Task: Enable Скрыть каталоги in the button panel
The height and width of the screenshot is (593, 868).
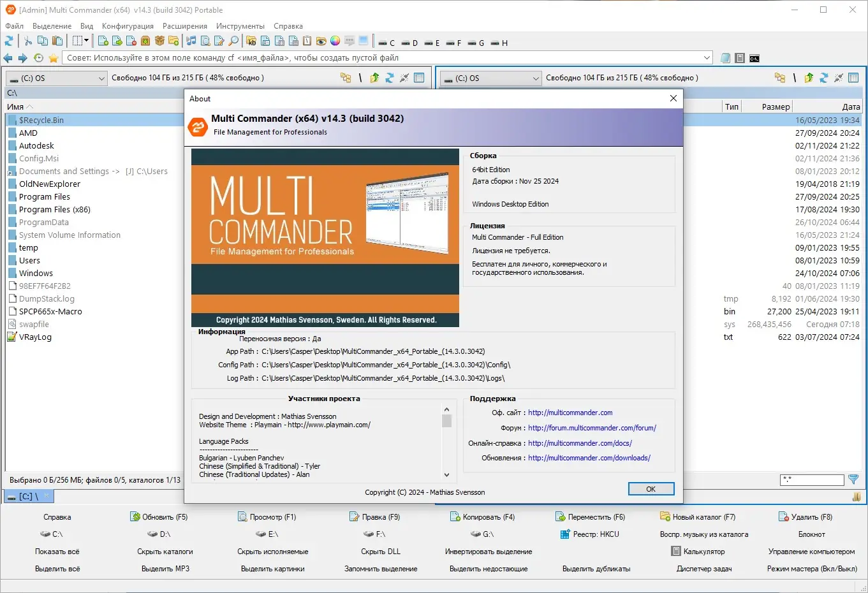Action: (x=164, y=551)
